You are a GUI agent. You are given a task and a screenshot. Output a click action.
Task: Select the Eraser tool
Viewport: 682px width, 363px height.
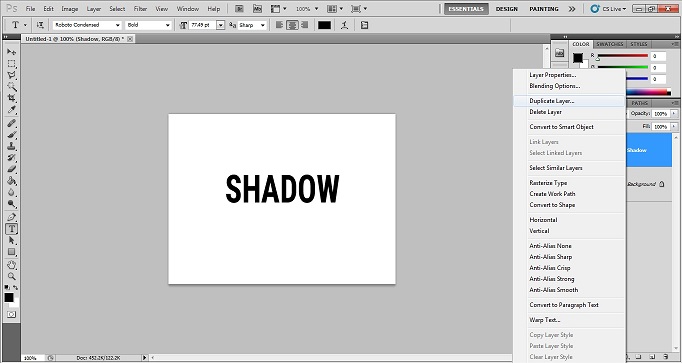pos(11,169)
